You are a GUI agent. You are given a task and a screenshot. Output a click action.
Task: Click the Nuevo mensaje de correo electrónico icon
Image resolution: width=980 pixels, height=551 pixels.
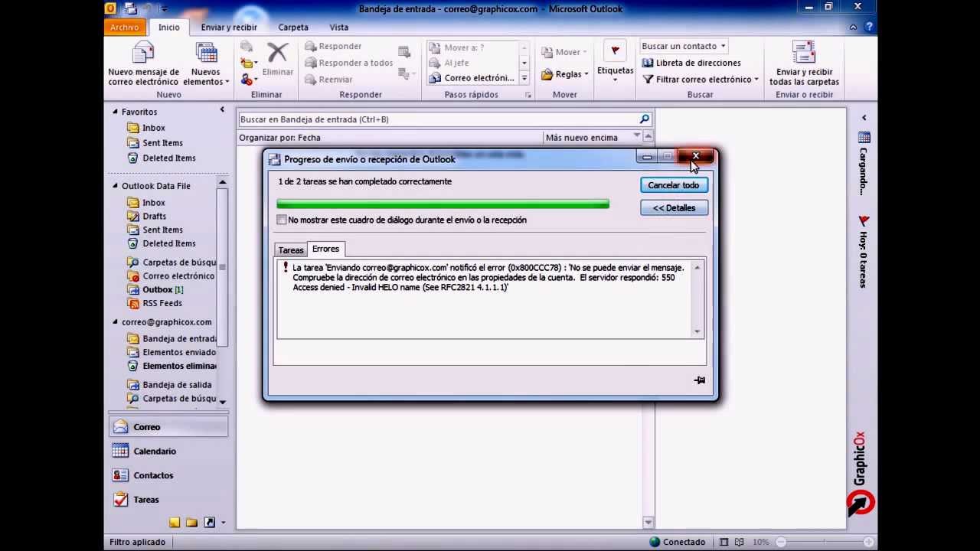[143, 52]
